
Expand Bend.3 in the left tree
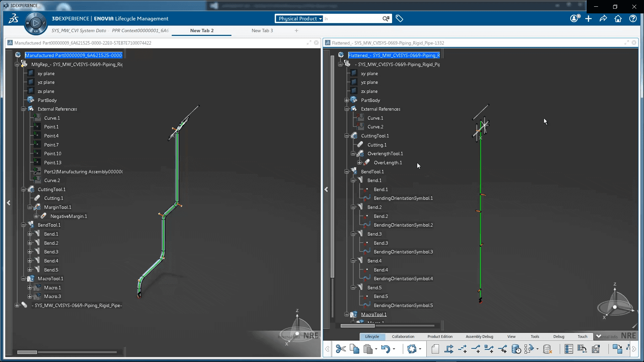[x=30, y=252]
